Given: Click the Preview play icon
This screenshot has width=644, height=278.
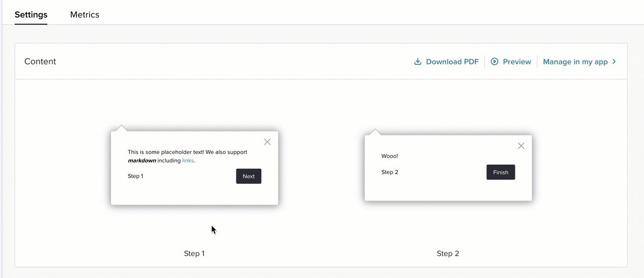Looking at the screenshot, I should [x=495, y=61].
